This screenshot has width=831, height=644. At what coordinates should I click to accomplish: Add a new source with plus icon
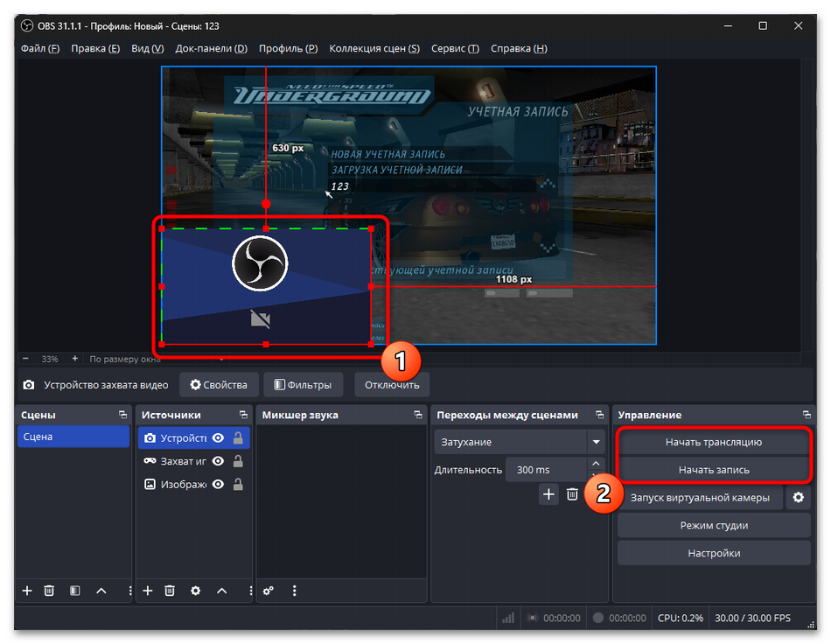pos(148,591)
